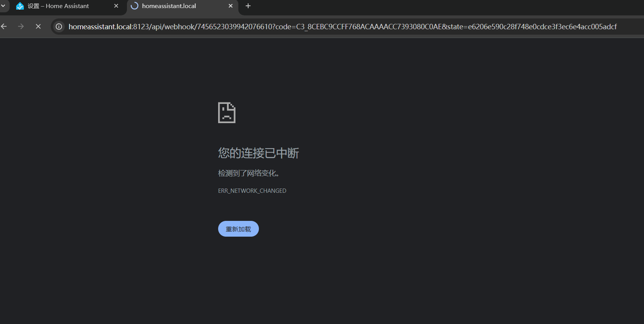Select the homeassistant.local tab title
This screenshot has height=324, width=644.
[x=169, y=6]
